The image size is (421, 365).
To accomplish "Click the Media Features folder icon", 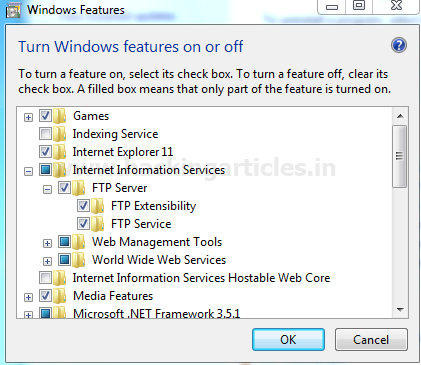I will click(x=60, y=296).
